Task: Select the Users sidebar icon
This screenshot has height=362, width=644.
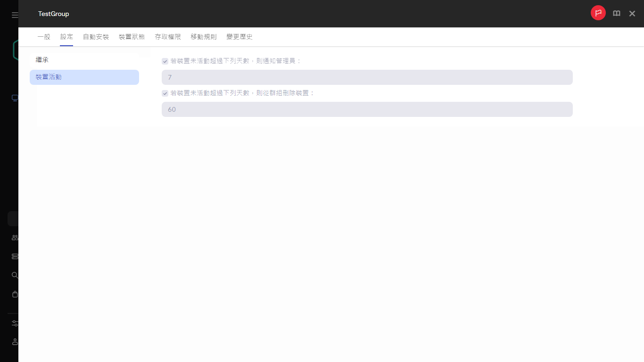Action: click(14, 237)
